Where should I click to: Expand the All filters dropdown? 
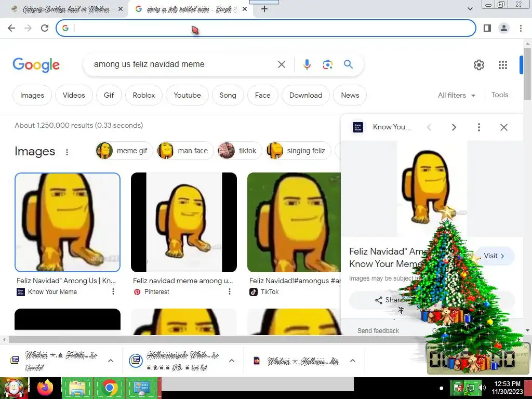point(457,96)
